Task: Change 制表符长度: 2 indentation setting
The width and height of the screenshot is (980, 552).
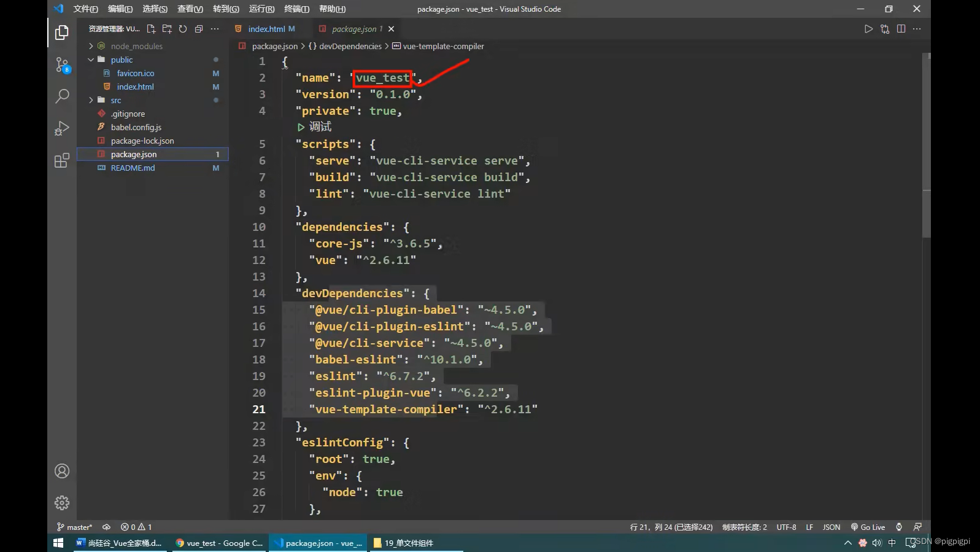Action: point(744,527)
